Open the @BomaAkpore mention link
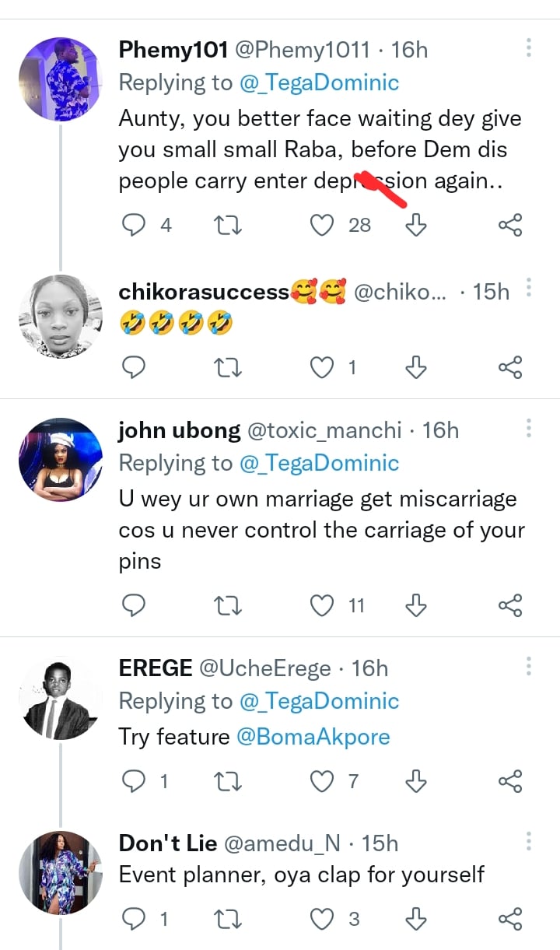 pos(313,737)
